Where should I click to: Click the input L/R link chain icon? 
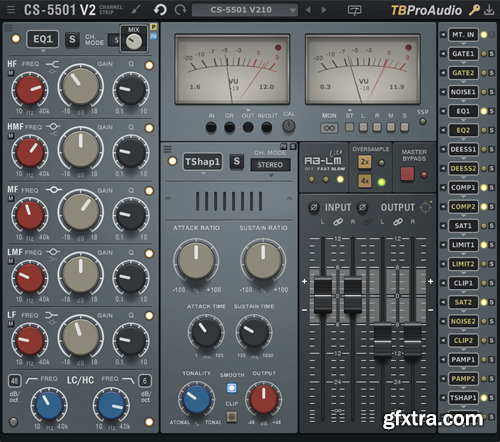point(338,222)
